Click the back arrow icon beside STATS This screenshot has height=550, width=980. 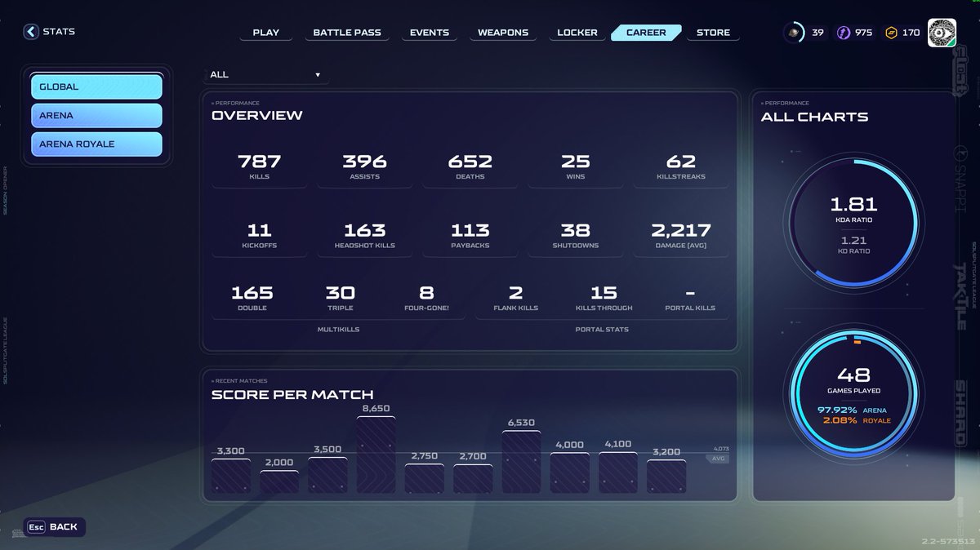(31, 32)
